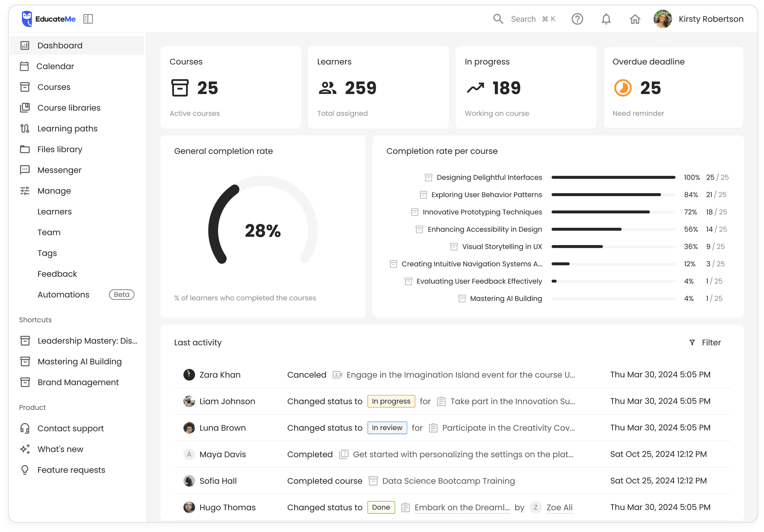Switch to the Dashboard section
764x532 pixels.
[x=60, y=45]
